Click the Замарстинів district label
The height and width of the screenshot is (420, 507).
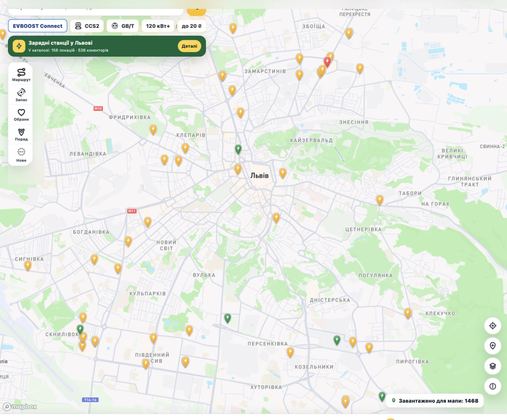265,71
